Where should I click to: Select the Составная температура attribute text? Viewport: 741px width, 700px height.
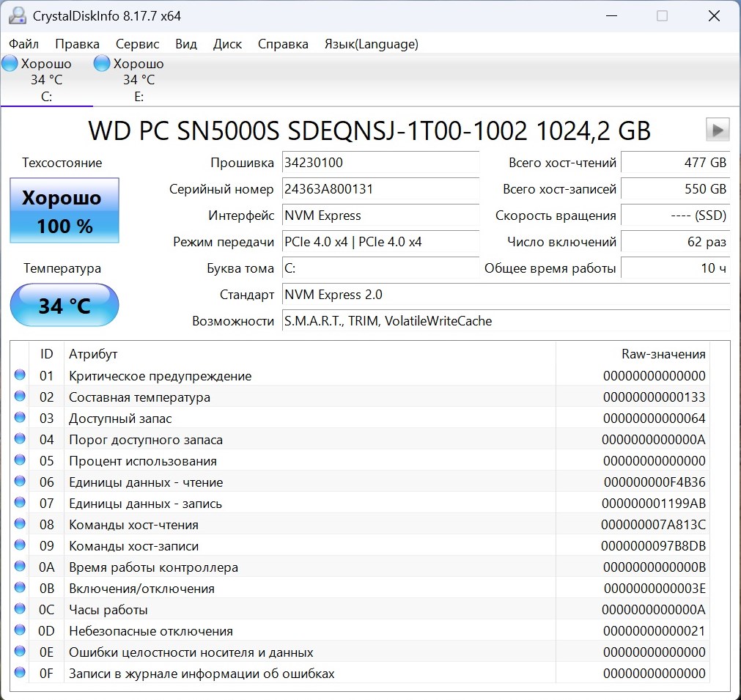coord(139,397)
